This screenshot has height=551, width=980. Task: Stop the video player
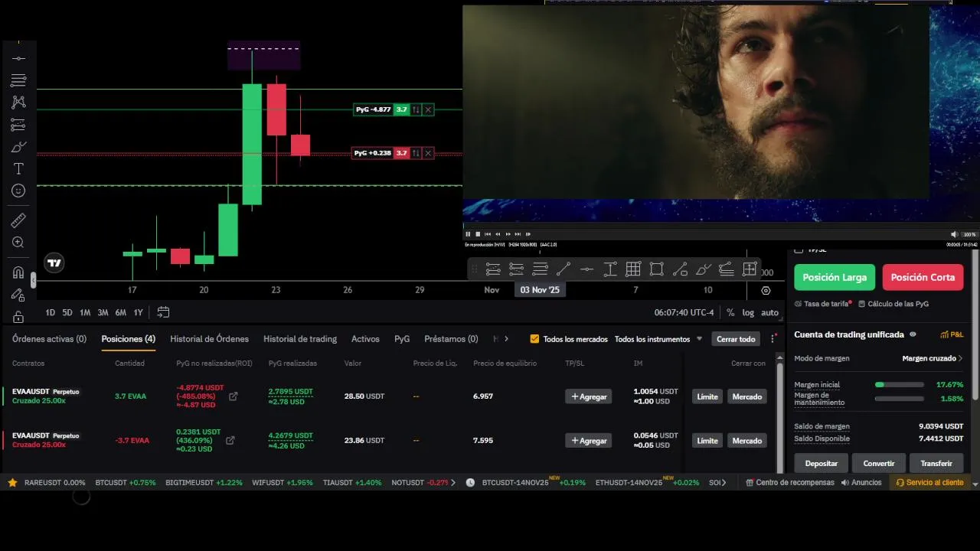478,234
